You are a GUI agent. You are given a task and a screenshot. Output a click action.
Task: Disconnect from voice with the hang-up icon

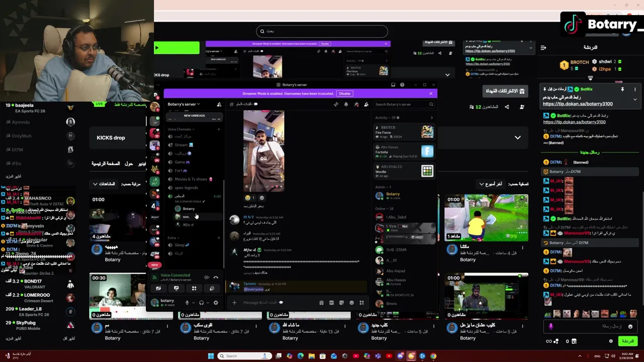click(216, 277)
